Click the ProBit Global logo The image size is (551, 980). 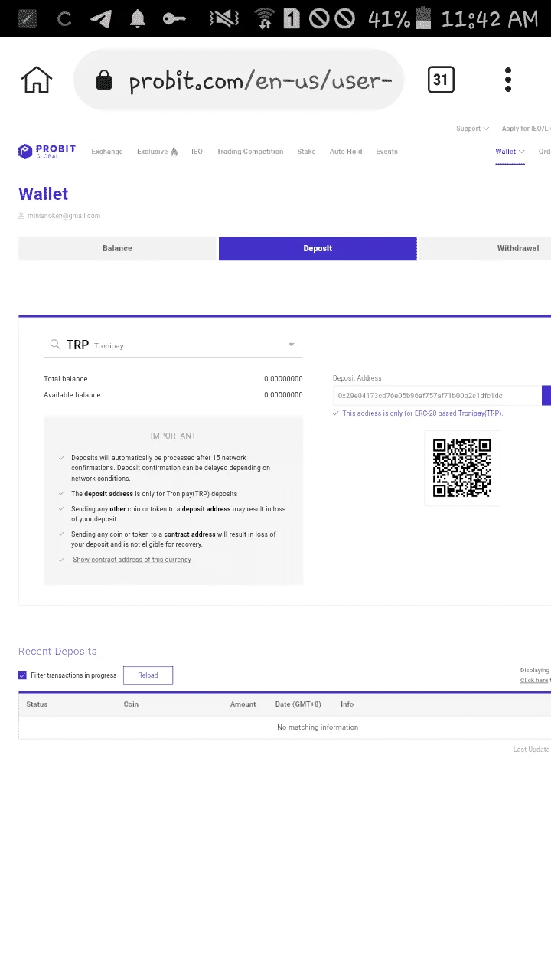[x=47, y=152]
